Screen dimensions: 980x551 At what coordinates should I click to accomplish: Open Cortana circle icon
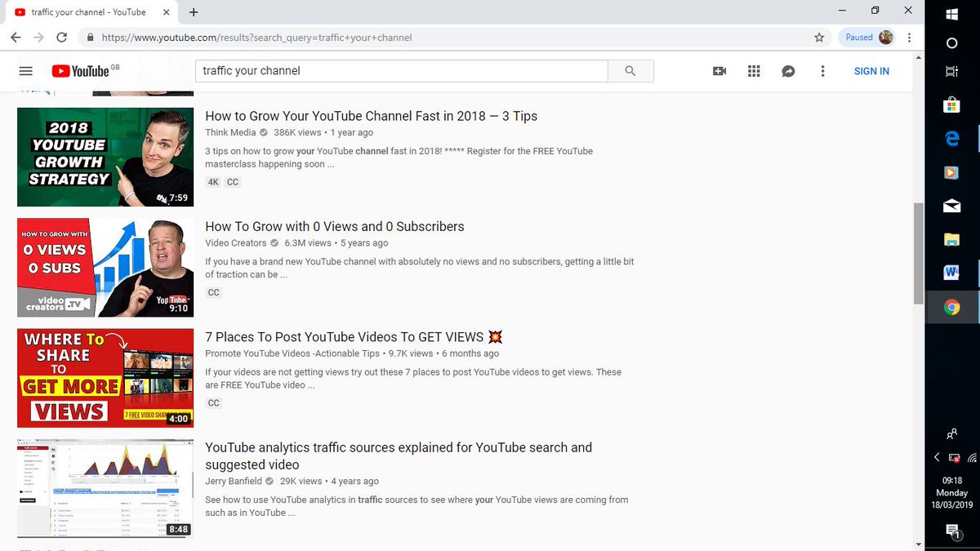click(x=951, y=42)
